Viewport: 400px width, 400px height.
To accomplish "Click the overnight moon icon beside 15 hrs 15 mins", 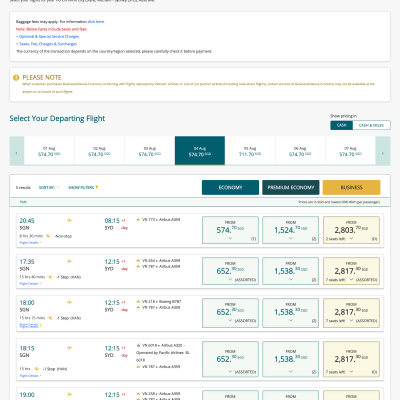I will [x=50, y=318].
